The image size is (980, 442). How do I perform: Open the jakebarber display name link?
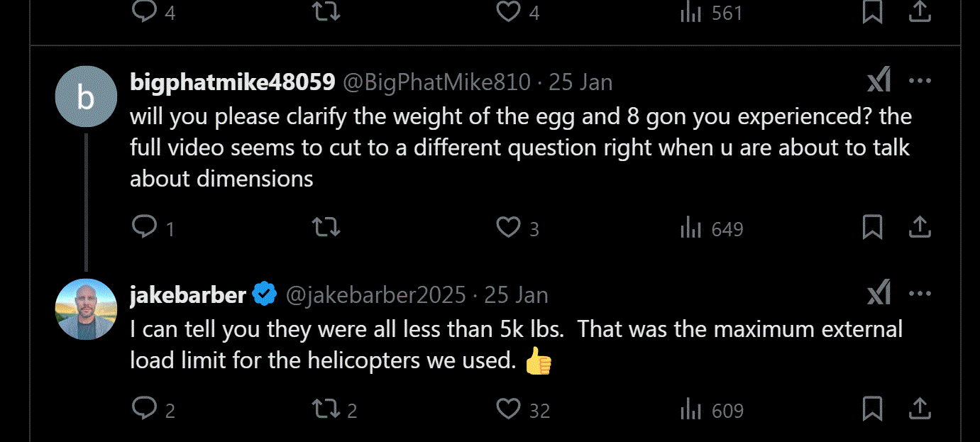point(188,294)
